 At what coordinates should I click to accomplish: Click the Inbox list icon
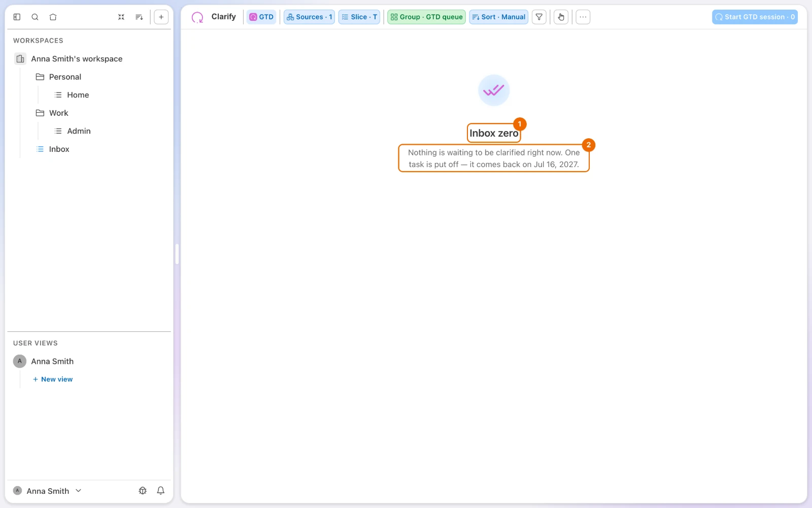pyautogui.click(x=40, y=149)
